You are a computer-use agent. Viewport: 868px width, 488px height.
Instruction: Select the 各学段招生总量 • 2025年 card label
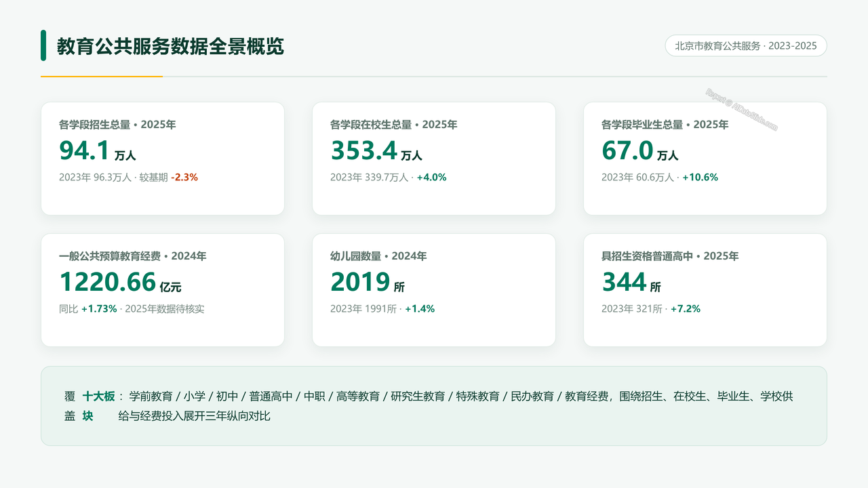coord(117,125)
